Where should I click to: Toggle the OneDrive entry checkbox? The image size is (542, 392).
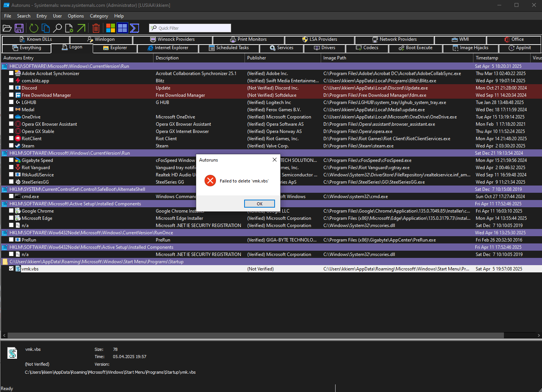pos(11,117)
